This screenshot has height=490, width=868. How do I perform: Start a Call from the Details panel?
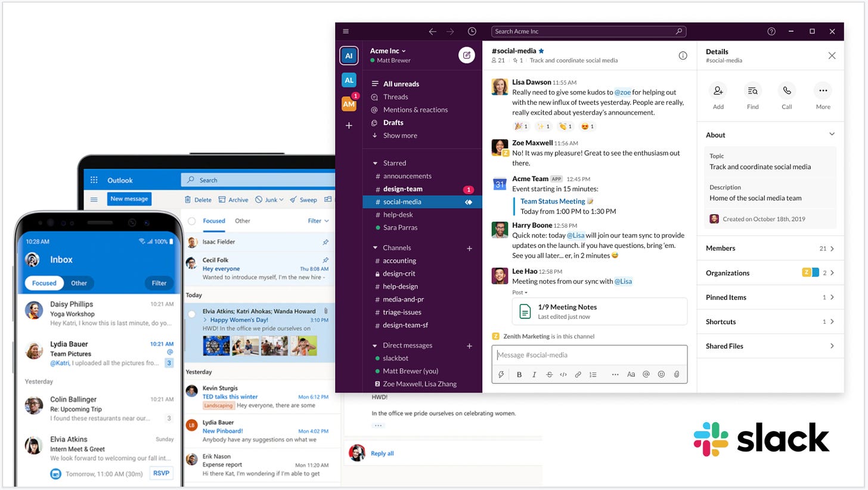click(787, 91)
